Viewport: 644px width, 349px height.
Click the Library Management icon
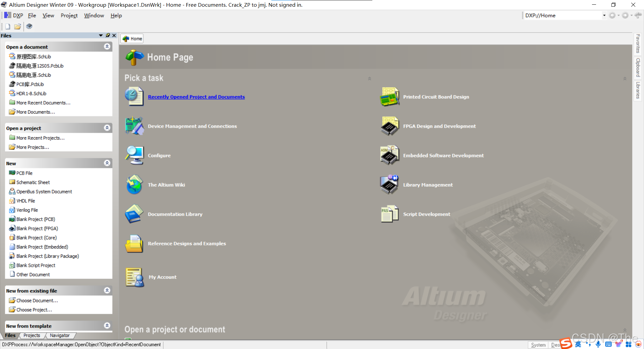click(x=389, y=184)
